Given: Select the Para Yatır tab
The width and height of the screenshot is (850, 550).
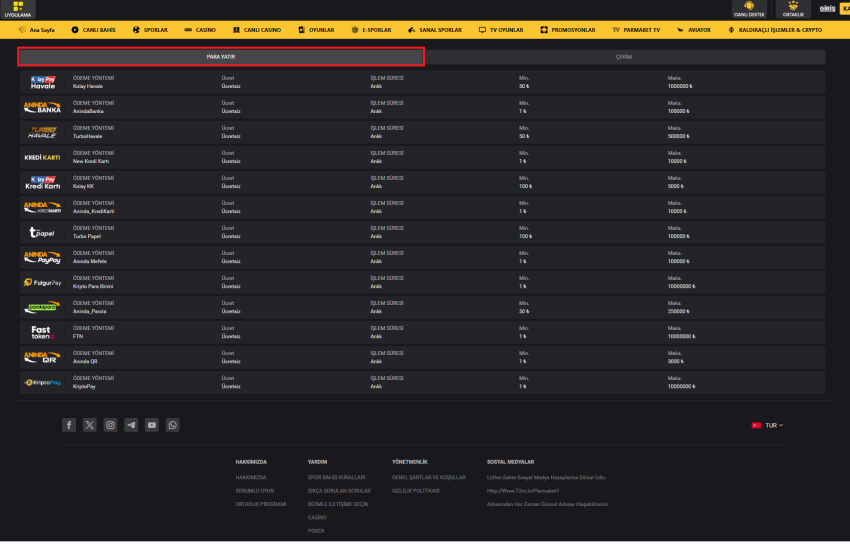Looking at the screenshot, I should click(221, 56).
